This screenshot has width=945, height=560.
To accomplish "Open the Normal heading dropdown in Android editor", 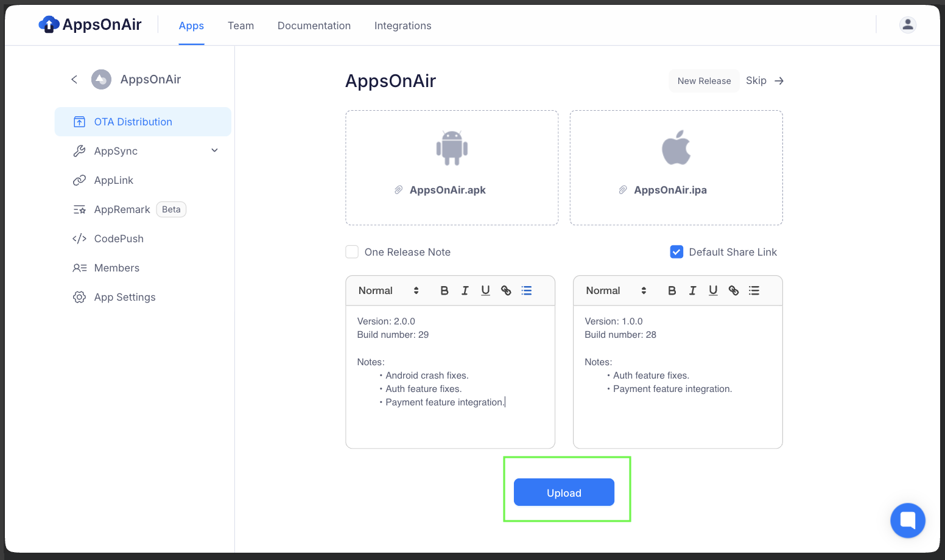I will pos(388,290).
